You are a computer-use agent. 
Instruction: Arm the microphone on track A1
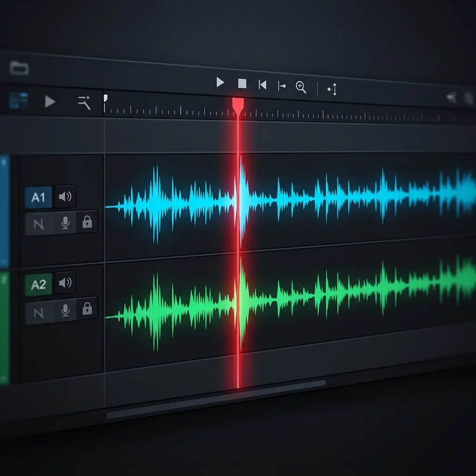coord(65,223)
